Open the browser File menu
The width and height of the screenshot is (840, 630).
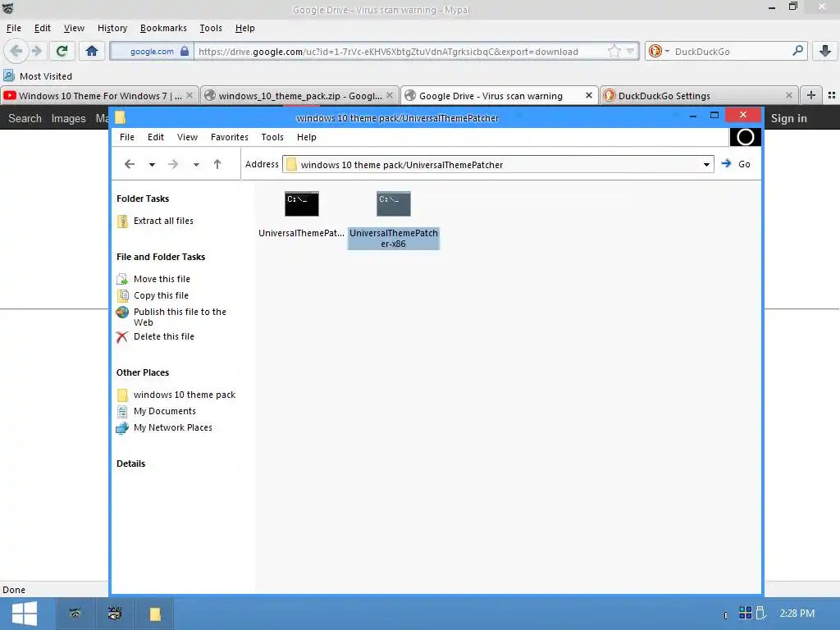(13, 28)
